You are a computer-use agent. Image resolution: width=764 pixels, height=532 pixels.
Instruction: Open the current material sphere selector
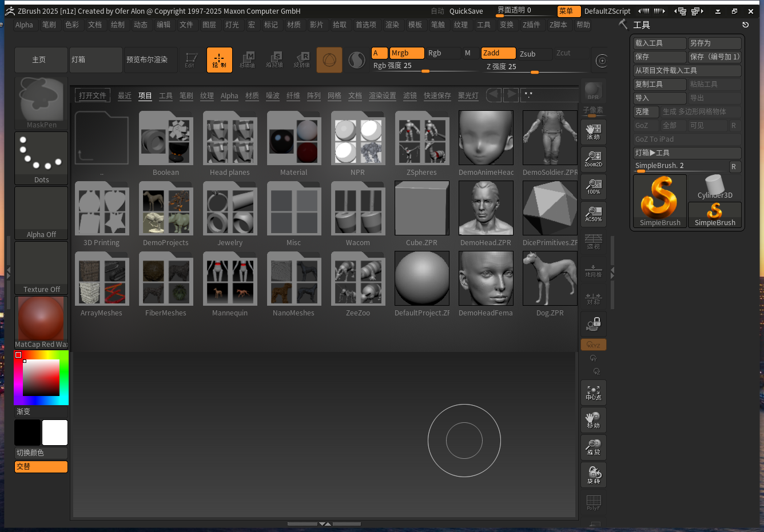pyautogui.click(x=357, y=59)
